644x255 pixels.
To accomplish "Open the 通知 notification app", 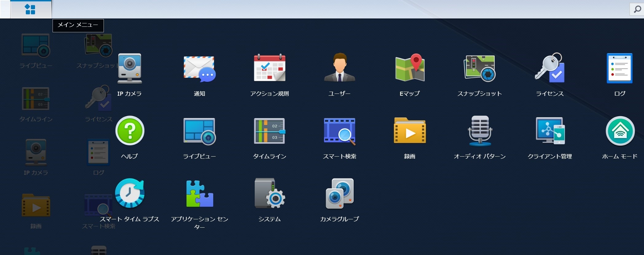I will [199, 69].
